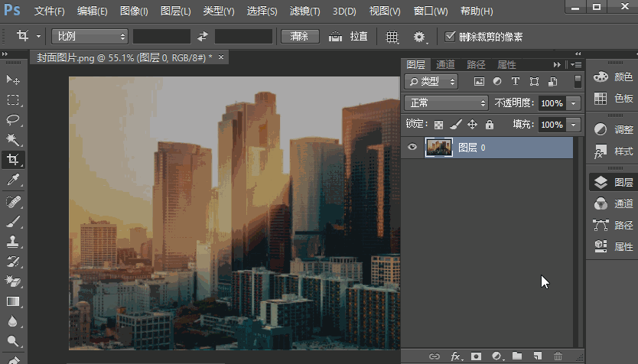Select the Dodge tool
The image size is (638, 364).
pos(13,341)
